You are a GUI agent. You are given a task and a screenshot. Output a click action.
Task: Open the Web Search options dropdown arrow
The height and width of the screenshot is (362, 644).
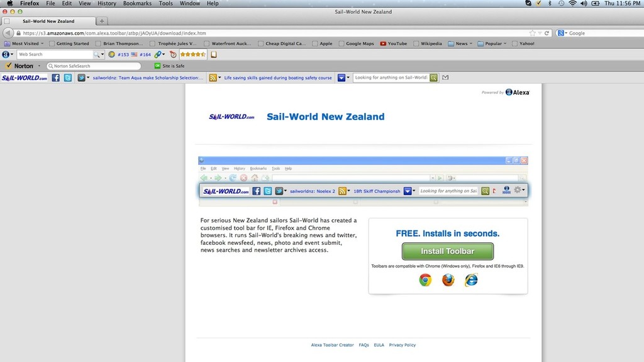click(103, 54)
